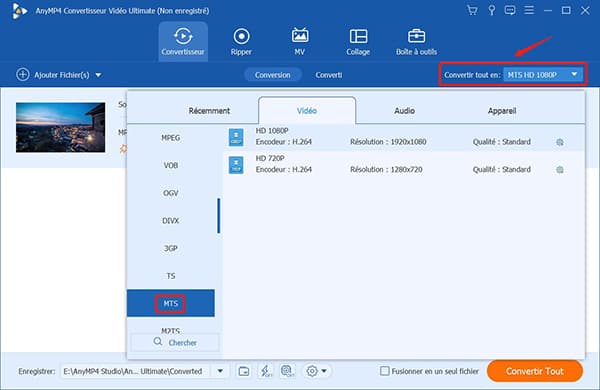Click the Chercher search field
Image resolution: width=600 pixels, height=390 pixels.
coord(175,343)
